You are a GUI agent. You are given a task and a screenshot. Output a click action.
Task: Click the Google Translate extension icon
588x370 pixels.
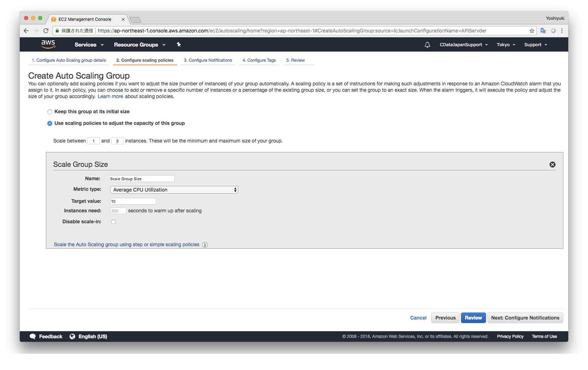click(x=543, y=31)
